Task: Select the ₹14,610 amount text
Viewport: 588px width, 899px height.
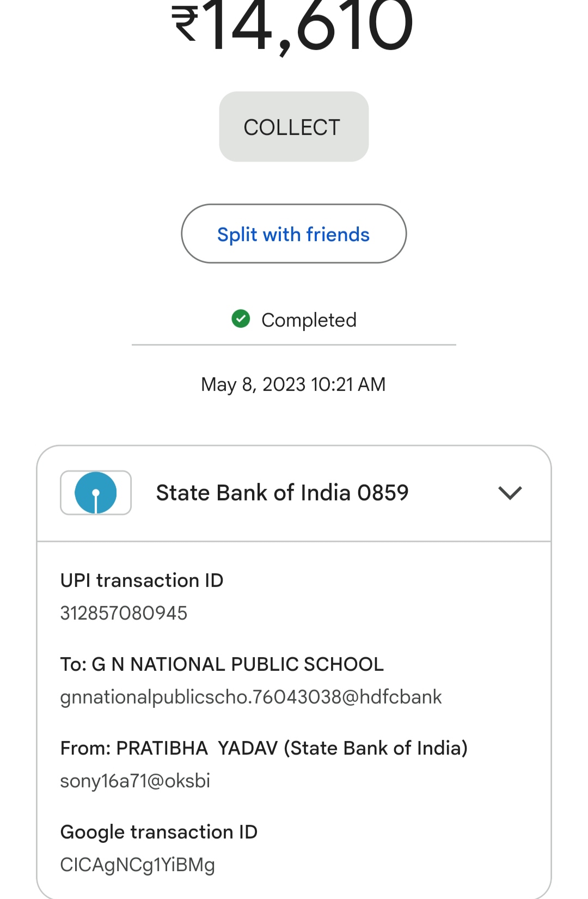Action: click(293, 26)
